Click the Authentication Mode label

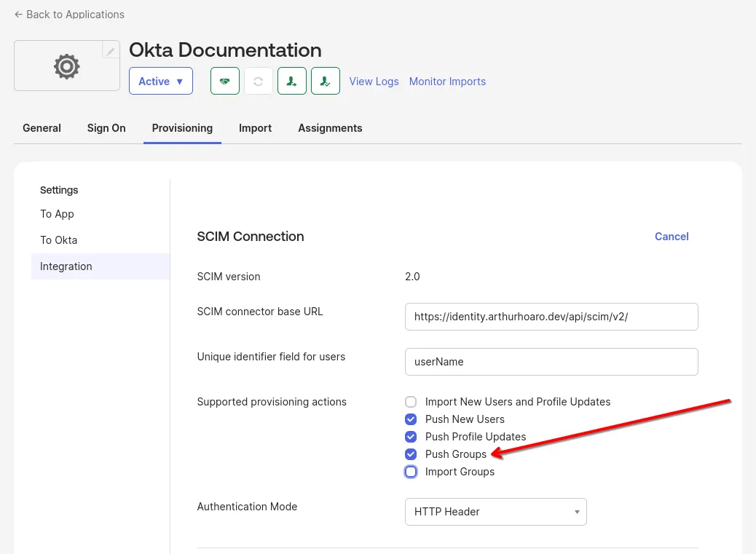(247, 506)
